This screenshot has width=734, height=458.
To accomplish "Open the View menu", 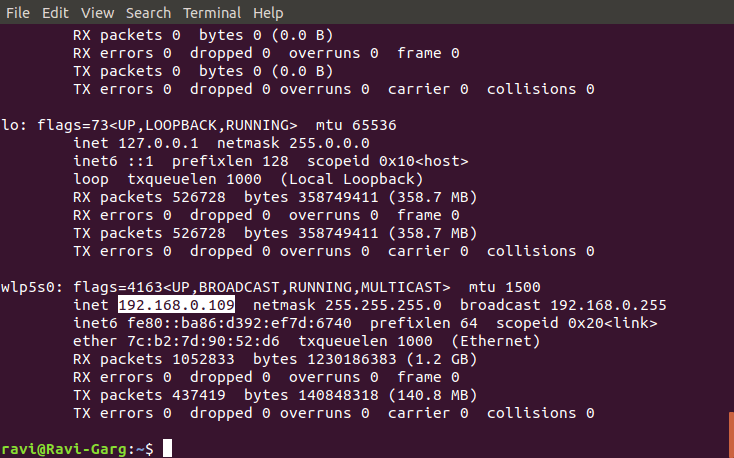I will 97,13.
